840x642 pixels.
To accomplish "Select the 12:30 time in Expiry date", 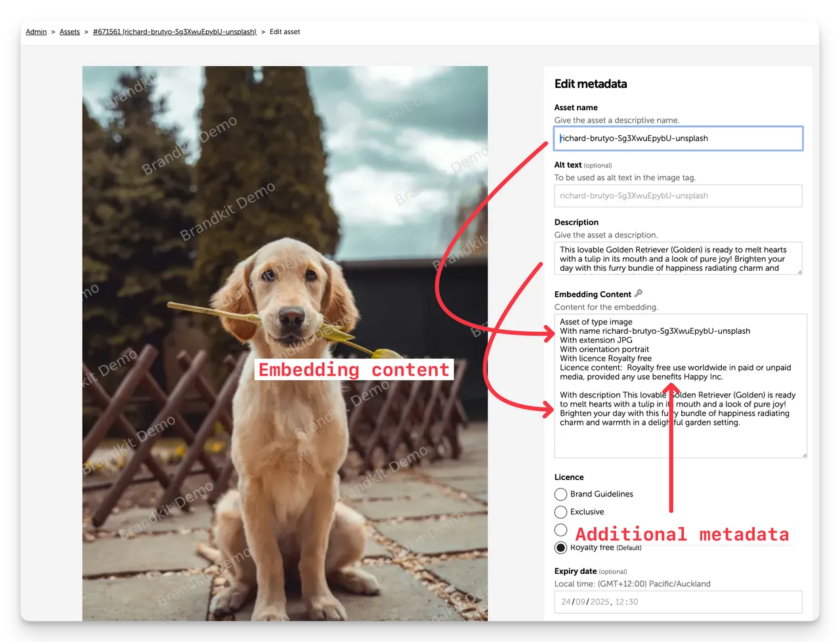I will pos(627,601).
